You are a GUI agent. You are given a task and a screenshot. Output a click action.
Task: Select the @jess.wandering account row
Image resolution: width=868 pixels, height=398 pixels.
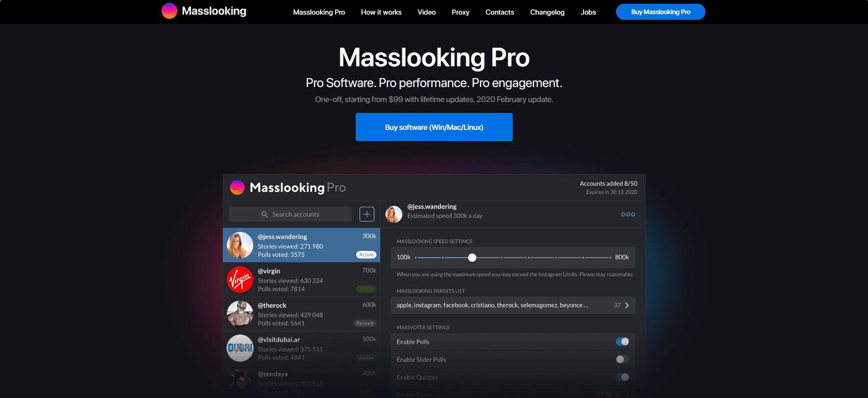[x=301, y=245]
